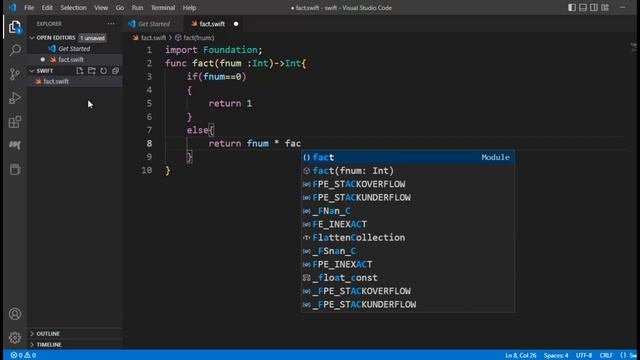Viewport: 640px width, 360px height.
Task: Close the unsaved fact.swift tab dot
Action: pos(236,24)
